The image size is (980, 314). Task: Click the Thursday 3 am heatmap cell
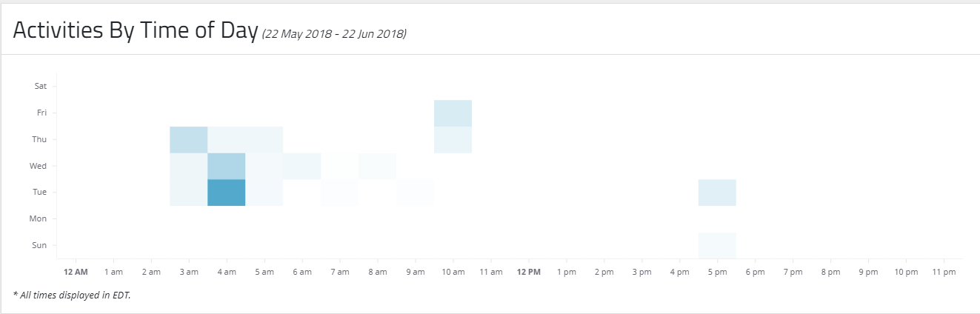click(188, 139)
